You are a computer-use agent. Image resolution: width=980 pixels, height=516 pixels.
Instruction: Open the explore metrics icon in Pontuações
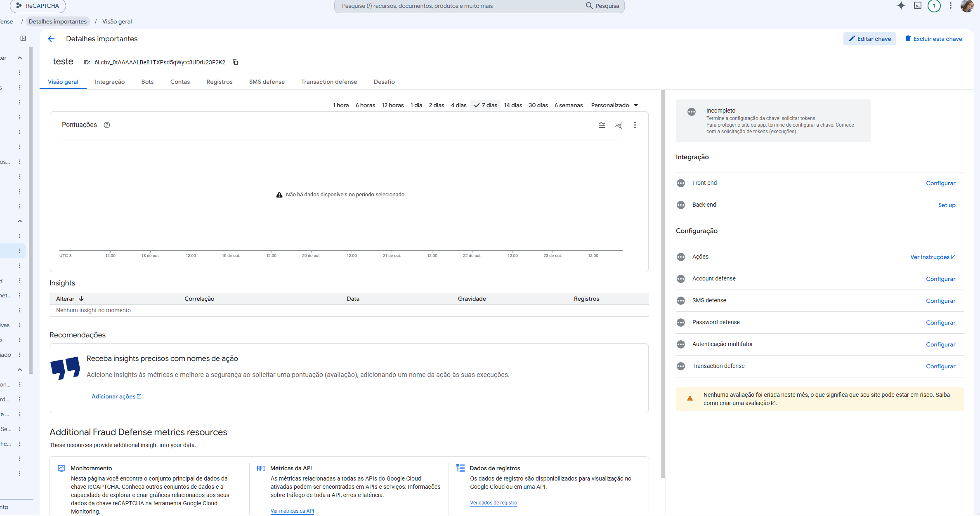click(619, 125)
